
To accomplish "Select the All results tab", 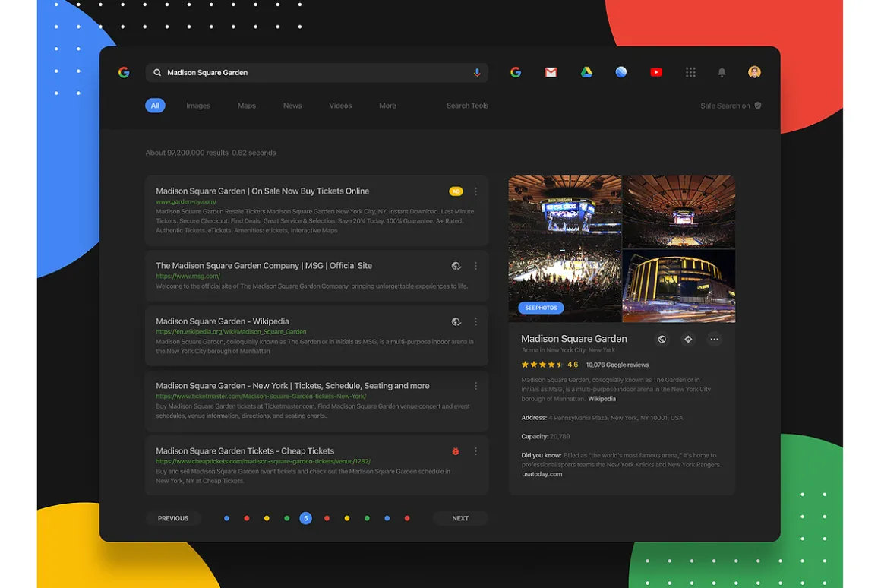I will [x=155, y=106].
